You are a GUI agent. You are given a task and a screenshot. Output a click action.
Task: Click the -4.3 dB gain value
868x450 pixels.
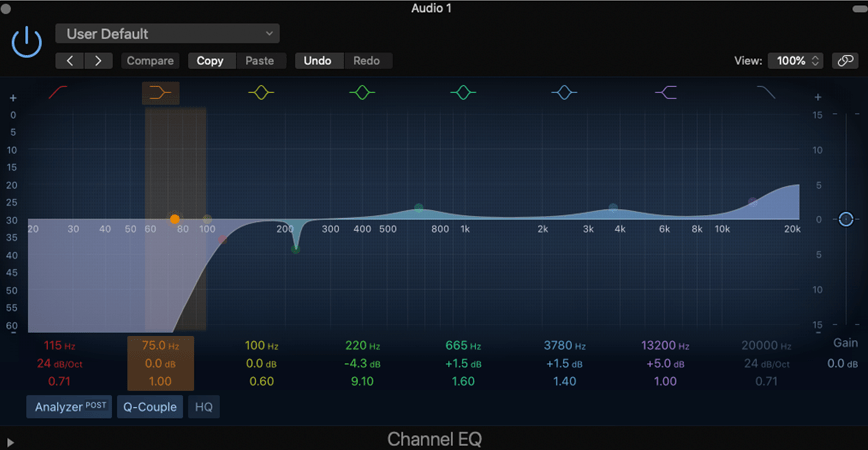(x=362, y=364)
